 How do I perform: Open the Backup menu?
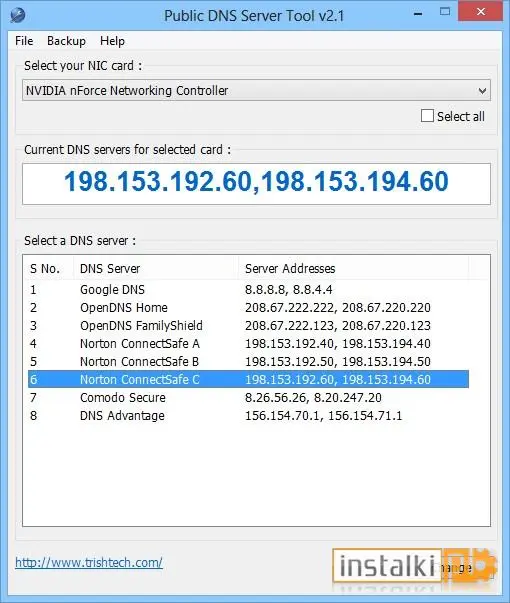point(66,41)
